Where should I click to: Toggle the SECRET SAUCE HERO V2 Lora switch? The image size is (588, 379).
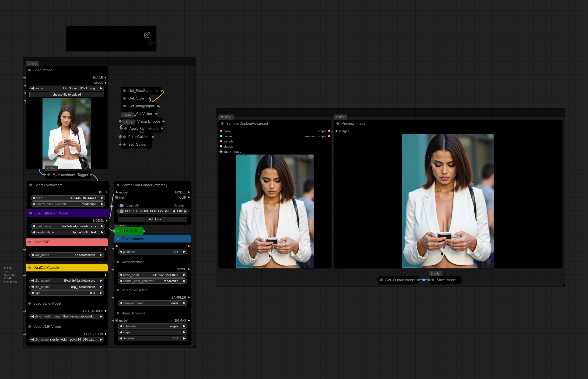click(x=121, y=211)
